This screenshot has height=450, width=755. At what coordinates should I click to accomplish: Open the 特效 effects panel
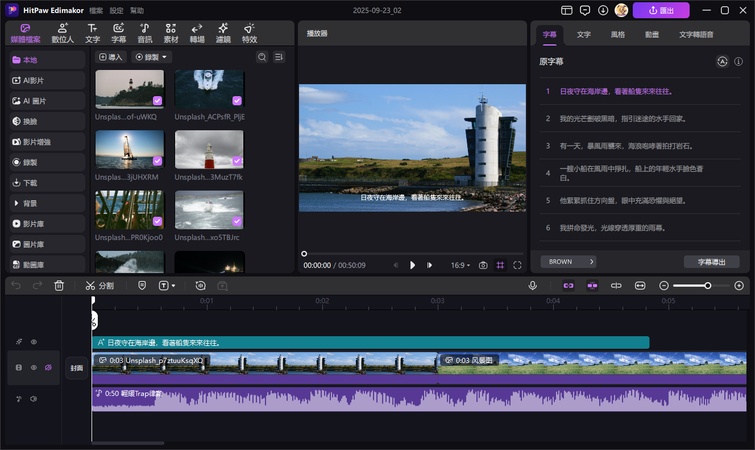(x=249, y=33)
